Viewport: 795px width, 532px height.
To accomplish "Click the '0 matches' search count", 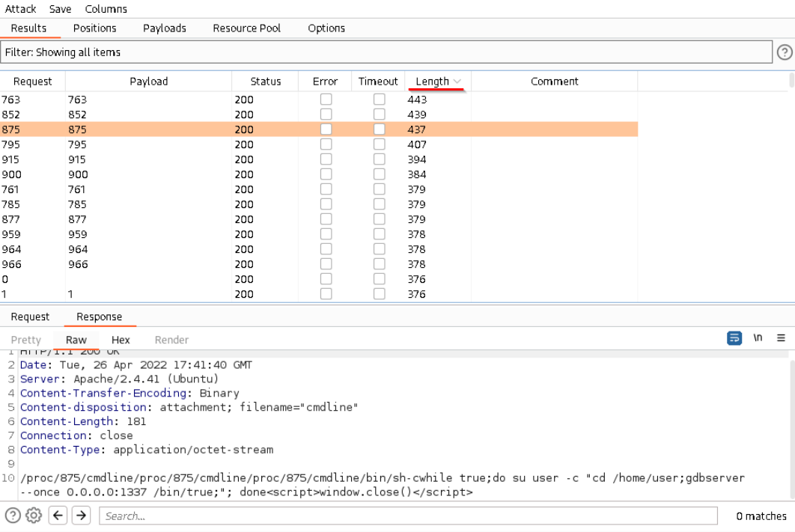I will (761, 516).
